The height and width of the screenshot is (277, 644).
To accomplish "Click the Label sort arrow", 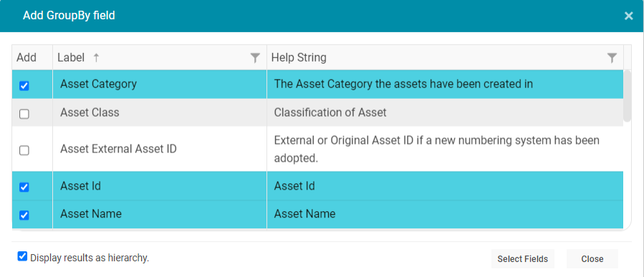I will pyautogui.click(x=96, y=58).
